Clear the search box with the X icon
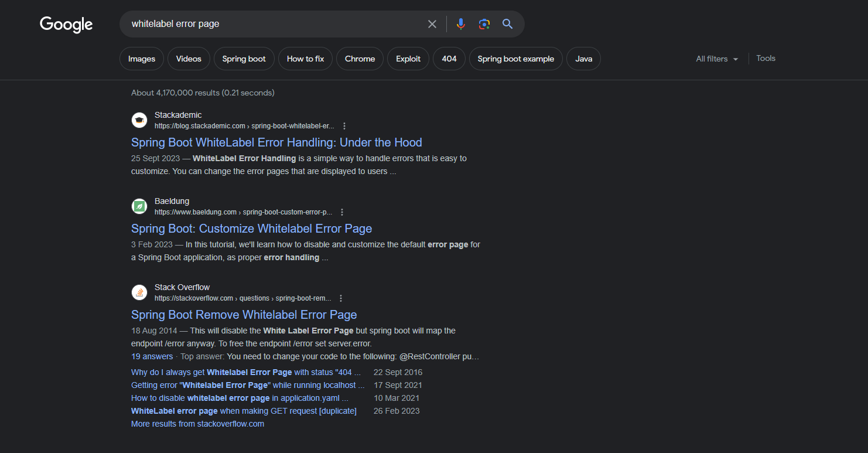The height and width of the screenshot is (453, 868). [x=432, y=24]
